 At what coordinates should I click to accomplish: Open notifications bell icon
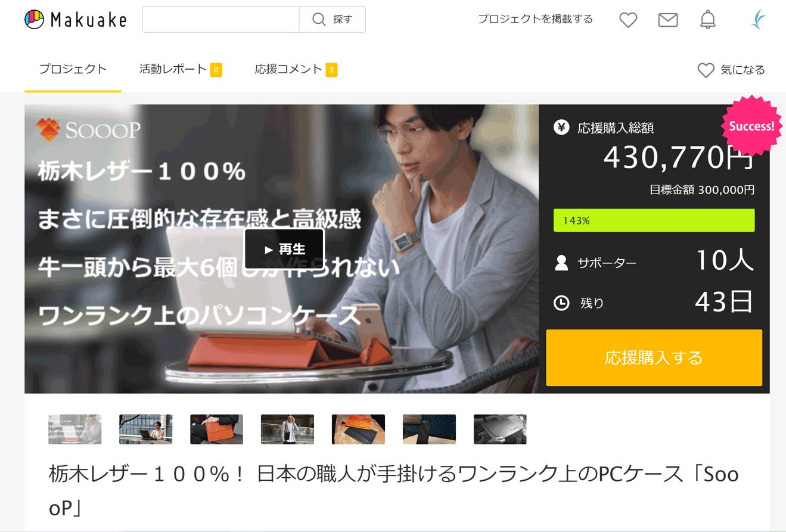tap(707, 20)
